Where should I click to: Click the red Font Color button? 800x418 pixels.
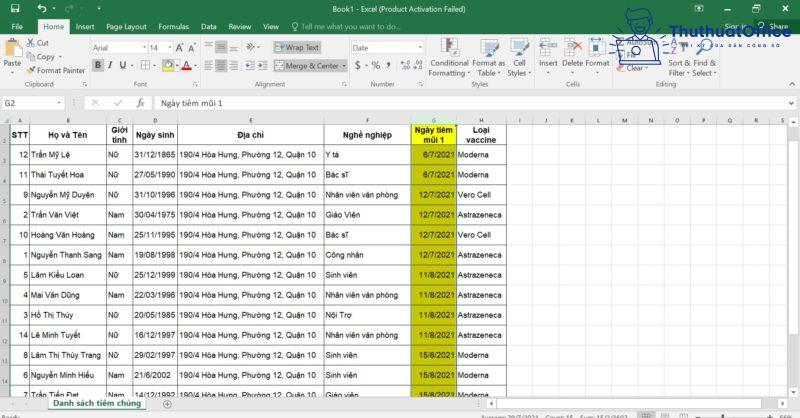point(186,65)
